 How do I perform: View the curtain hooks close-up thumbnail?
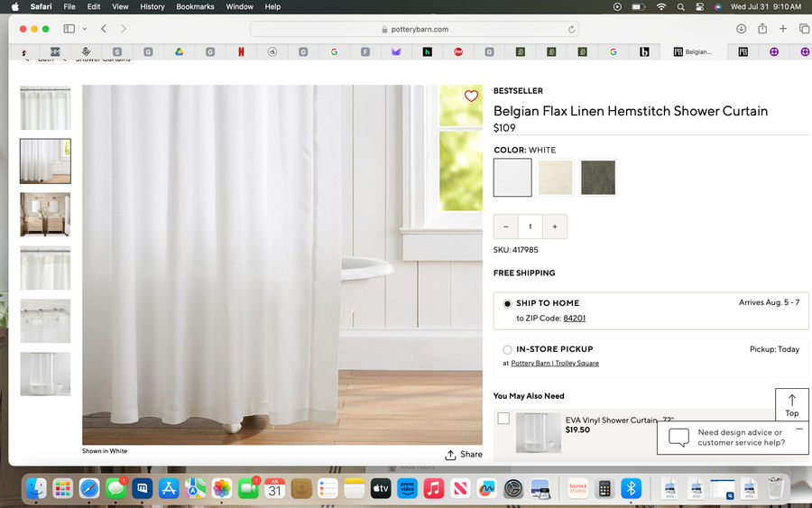46,321
